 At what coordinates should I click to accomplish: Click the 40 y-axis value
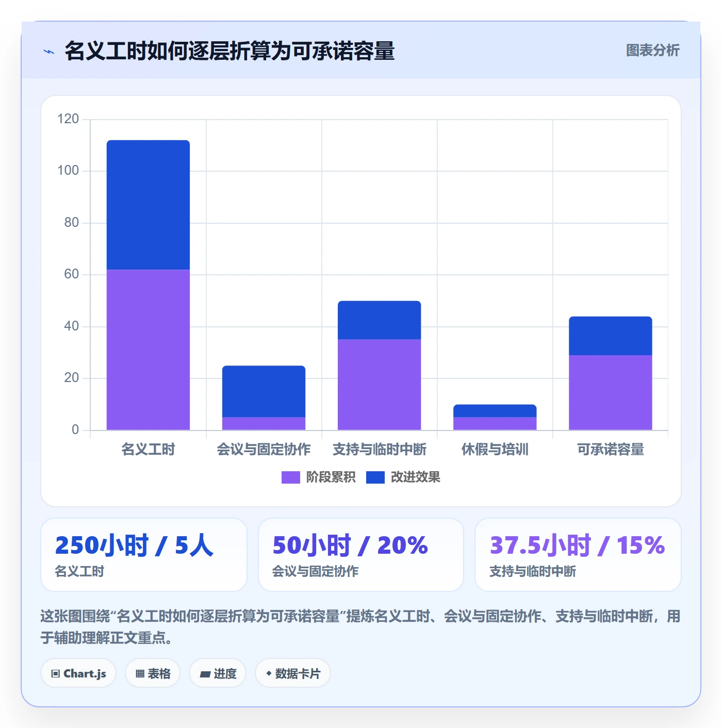pos(72,326)
